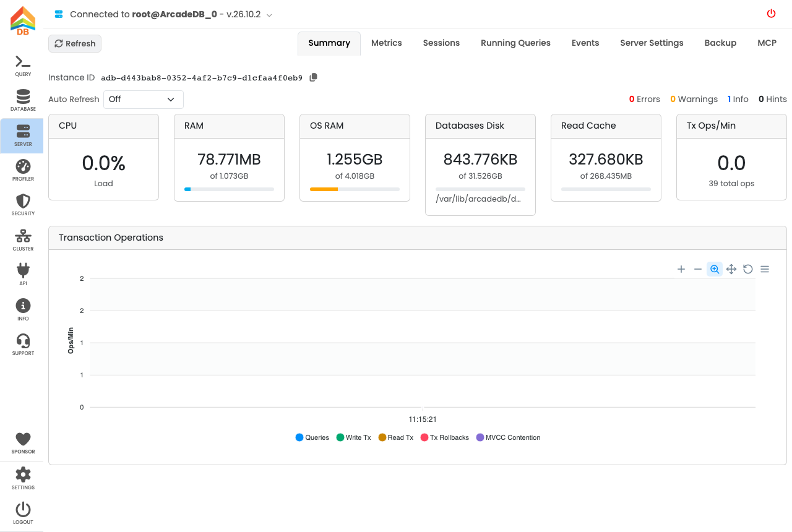Select the Server sidebar icon
The image size is (792, 532).
click(23, 135)
